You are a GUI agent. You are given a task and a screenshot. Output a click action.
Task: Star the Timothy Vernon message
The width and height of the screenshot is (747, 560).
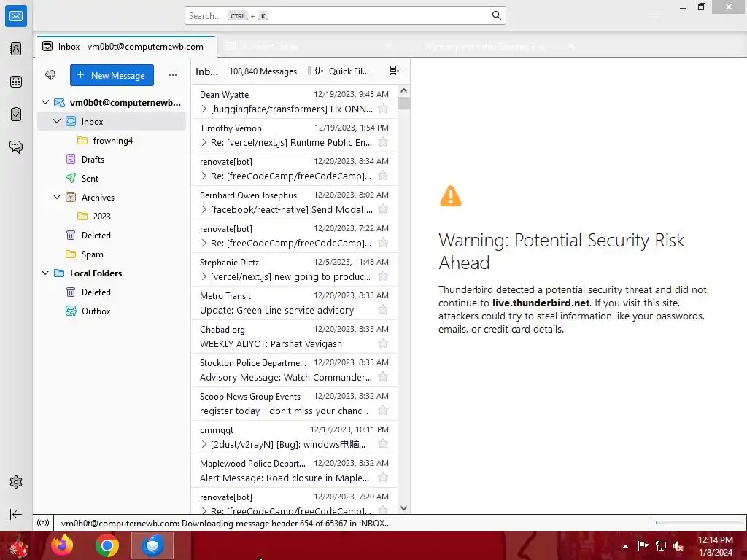[382, 142]
